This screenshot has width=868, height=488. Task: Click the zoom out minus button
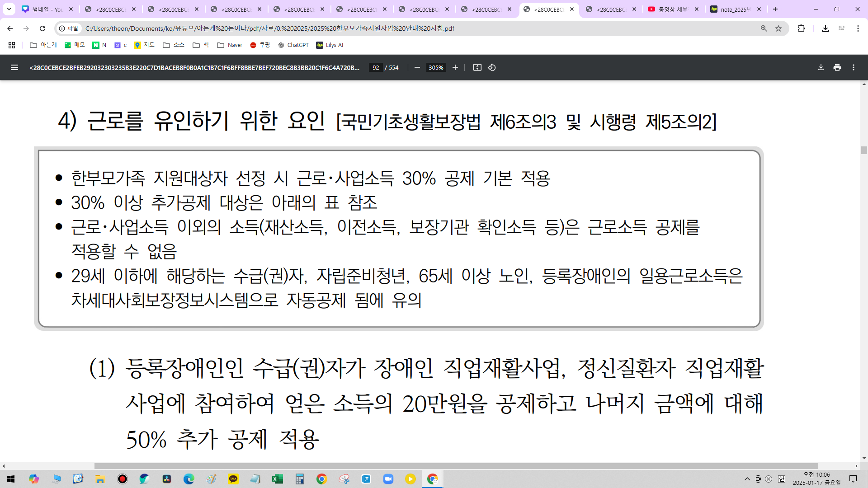(x=417, y=67)
